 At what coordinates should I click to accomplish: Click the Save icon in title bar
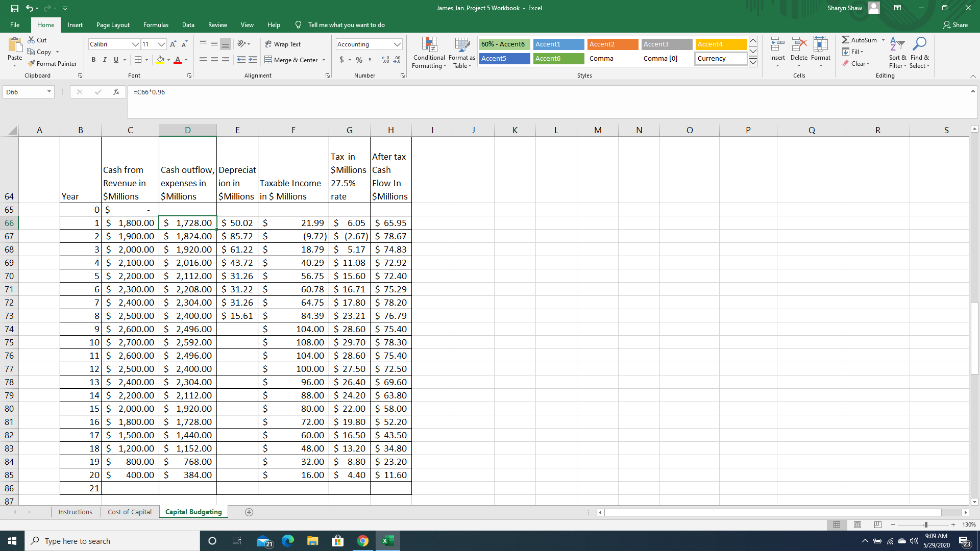click(15, 8)
